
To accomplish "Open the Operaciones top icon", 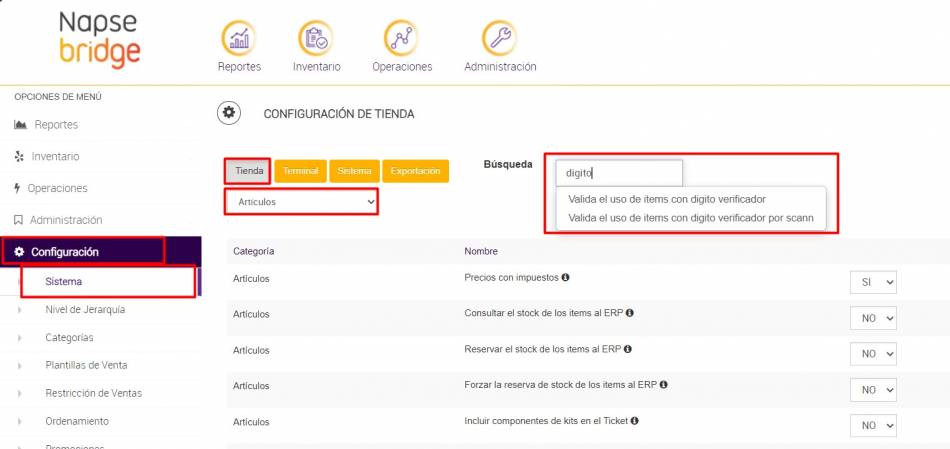I will point(401,39).
